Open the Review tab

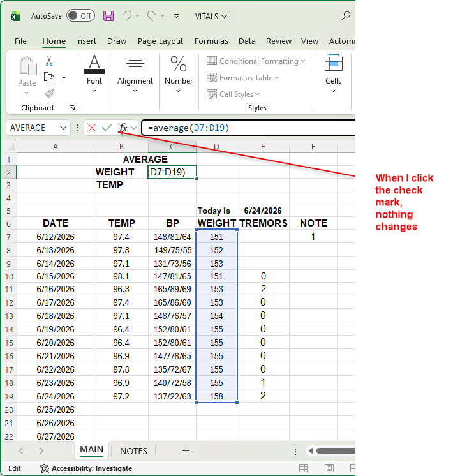[279, 41]
